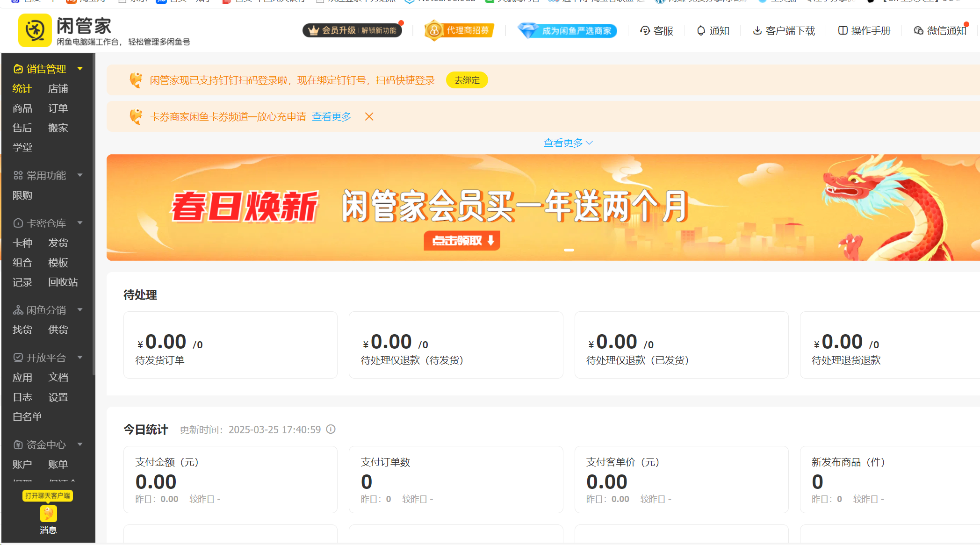Click the banner carousel indicator dash

(569, 250)
